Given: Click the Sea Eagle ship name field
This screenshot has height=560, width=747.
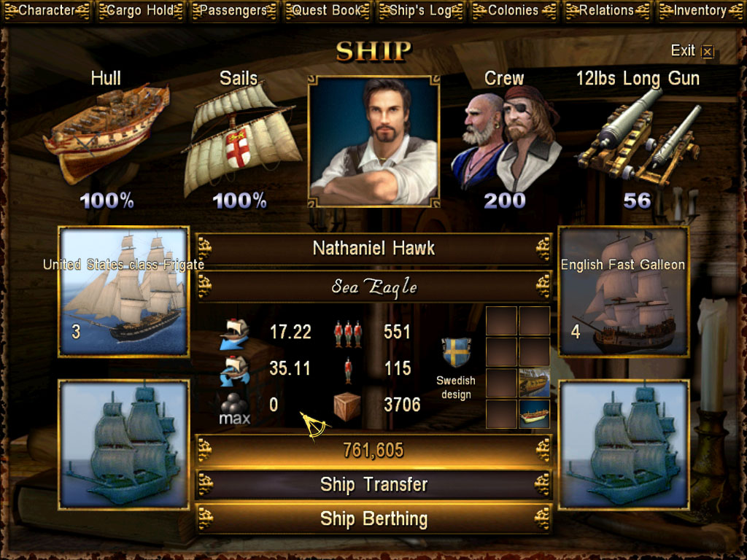Looking at the screenshot, I should [374, 287].
